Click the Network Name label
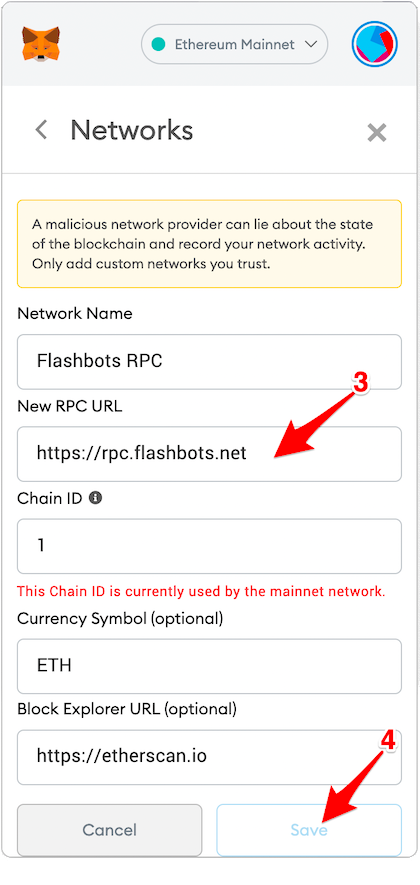The height and width of the screenshot is (885, 420). tap(75, 314)
